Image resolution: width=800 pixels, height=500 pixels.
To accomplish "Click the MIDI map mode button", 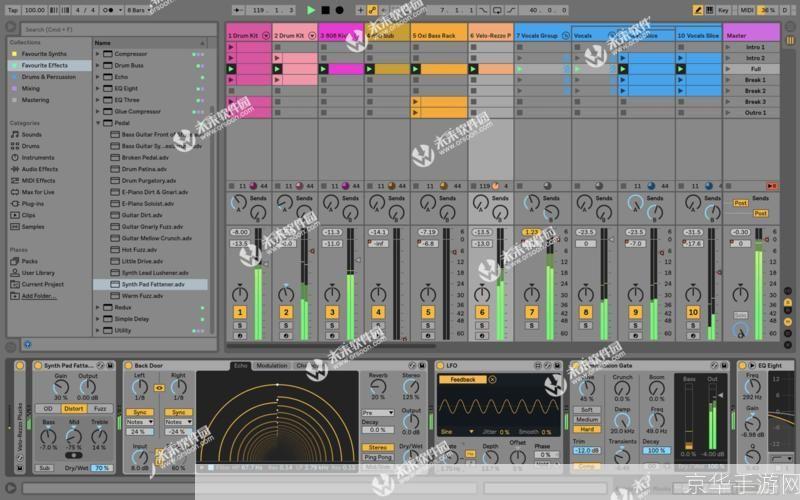I will pyautogui.click(x=747, y=10).
